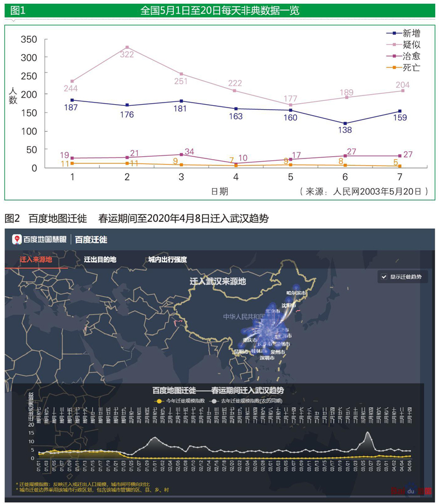Click the 昆明市 city label on map
Image resolution: width=439 pixels, height=504 pixels.
241,352
